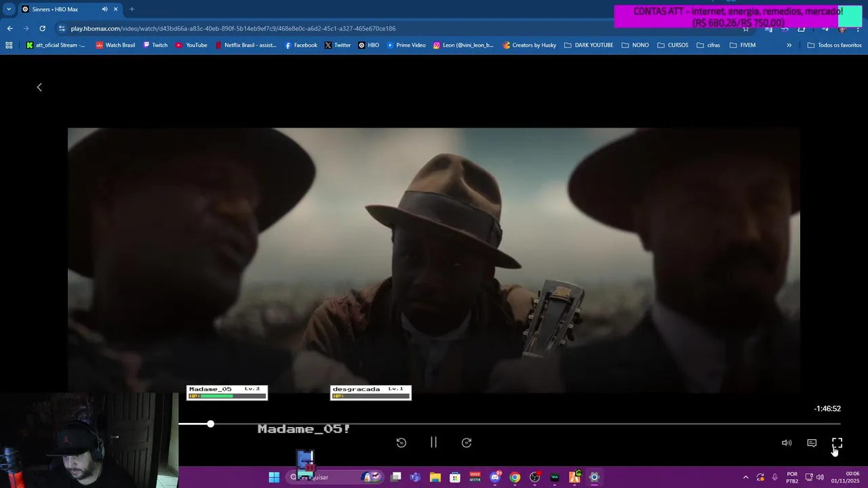Click the microphone tray icon

click(x=774, y=477)
